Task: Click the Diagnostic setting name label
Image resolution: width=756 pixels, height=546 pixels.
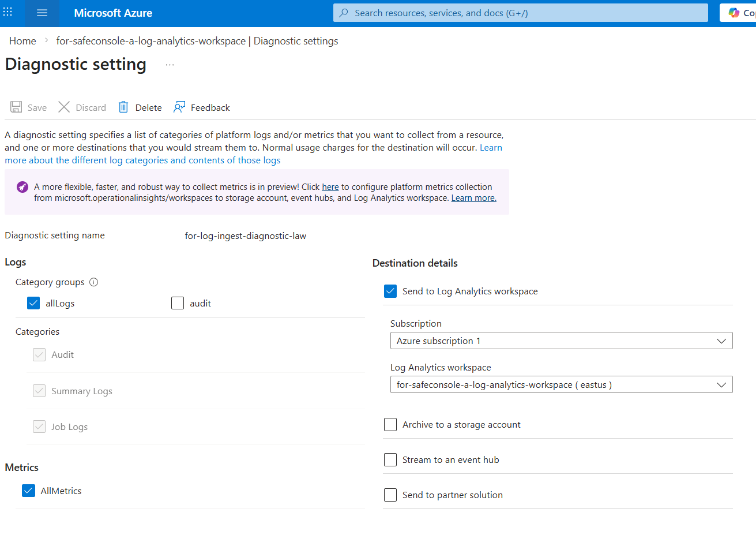Action: pos(55,235)
